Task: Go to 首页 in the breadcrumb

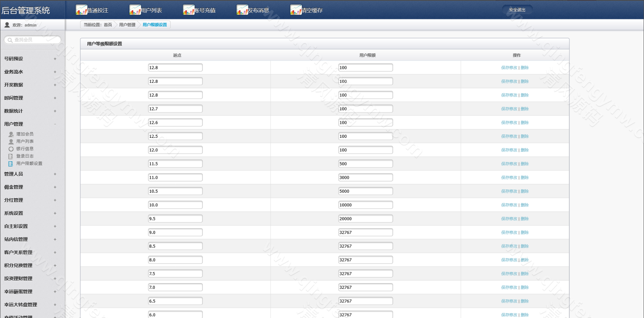Action: tap(108, 25)
